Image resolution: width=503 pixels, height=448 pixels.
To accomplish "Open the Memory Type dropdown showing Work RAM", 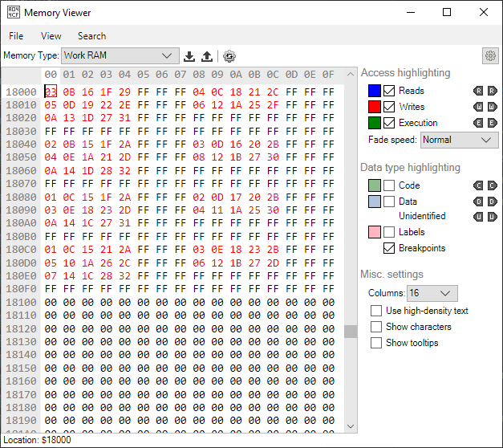I will coord(120,56).
